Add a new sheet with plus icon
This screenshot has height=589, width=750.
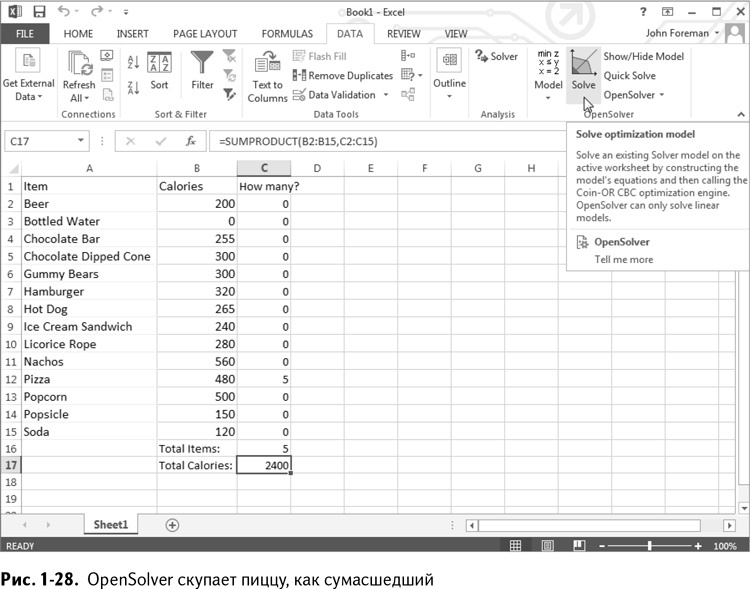(x=172, y=525)
